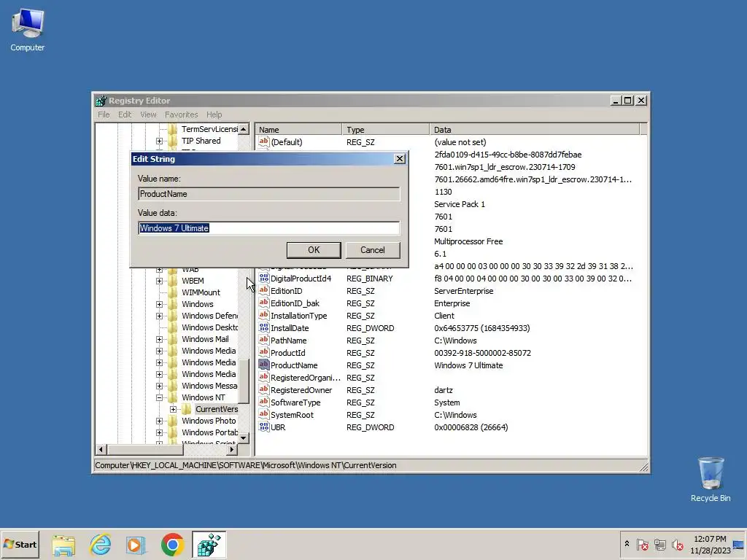Click the Start button on the taskbar
Viewport: 747px width, 560px height.
[x=20, y=544]
